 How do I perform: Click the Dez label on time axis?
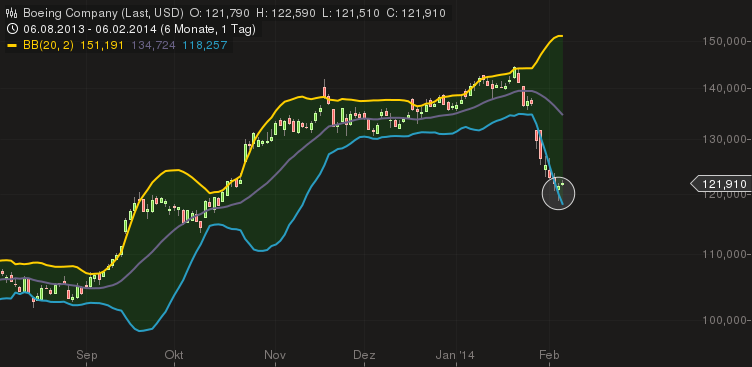(364, 355)
